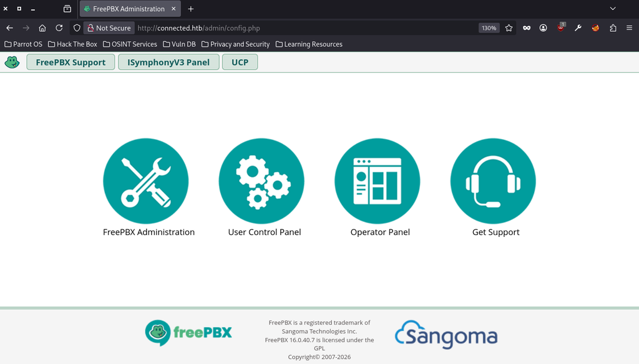Click the recent browsing tab history icon

[67, 9]
